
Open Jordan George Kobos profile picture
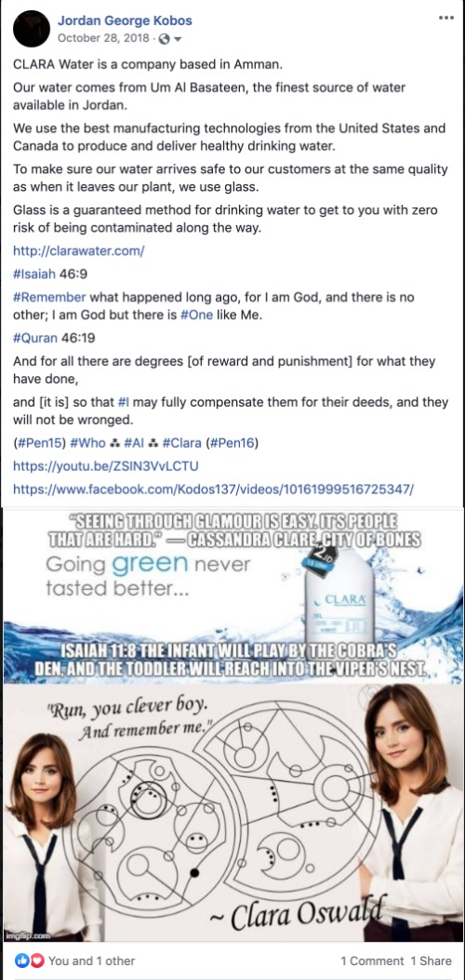[32, 29]
